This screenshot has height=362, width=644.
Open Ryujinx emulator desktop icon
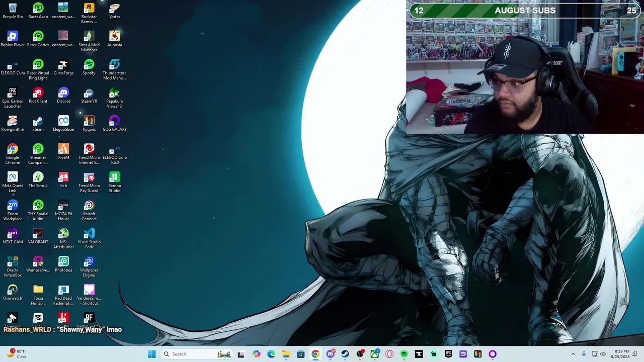click(89, 124)
